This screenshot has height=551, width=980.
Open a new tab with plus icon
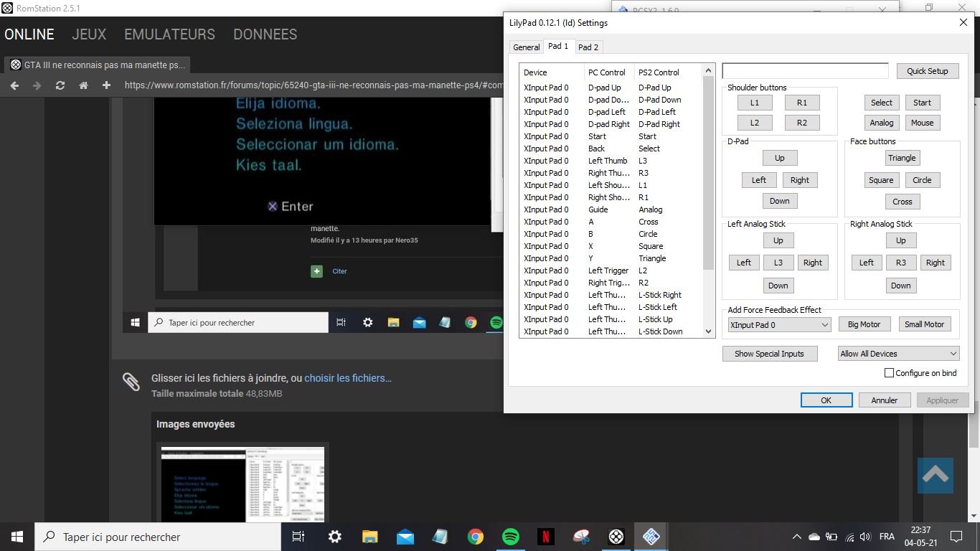point(106,85)
